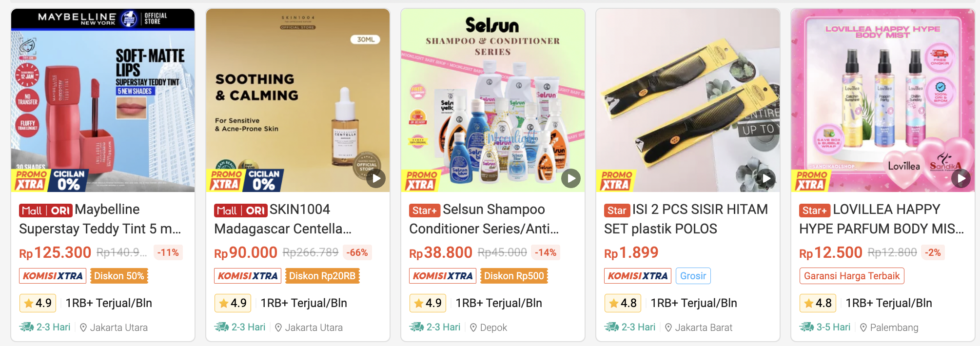980x346 pixels.
Task: Play the Lovillea body mist video
Action: point(961,178)
